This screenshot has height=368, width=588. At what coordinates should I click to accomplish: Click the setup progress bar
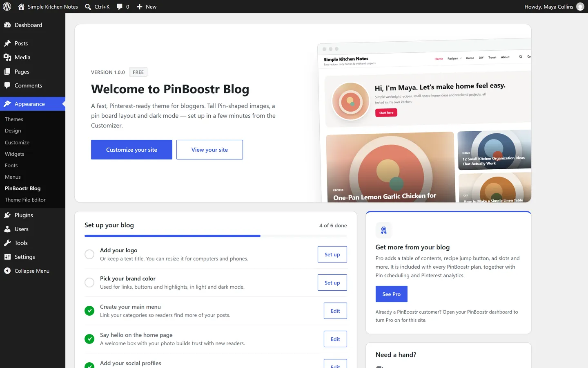tap(216, 236)
